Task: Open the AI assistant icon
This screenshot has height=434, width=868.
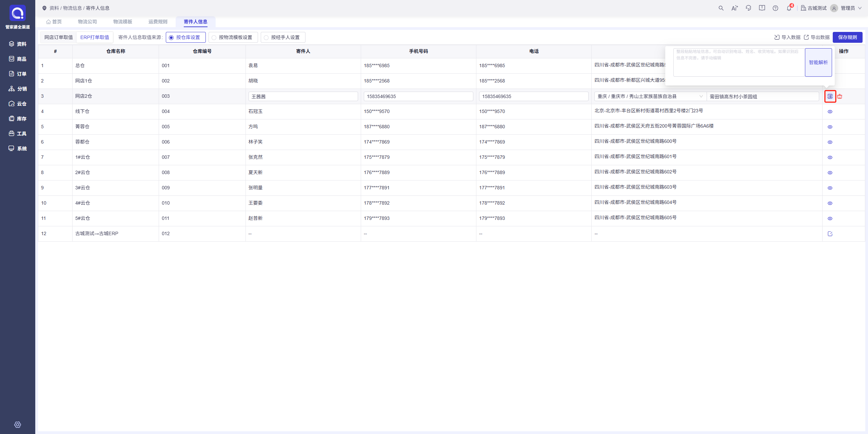Action: (x=734, y=8)
